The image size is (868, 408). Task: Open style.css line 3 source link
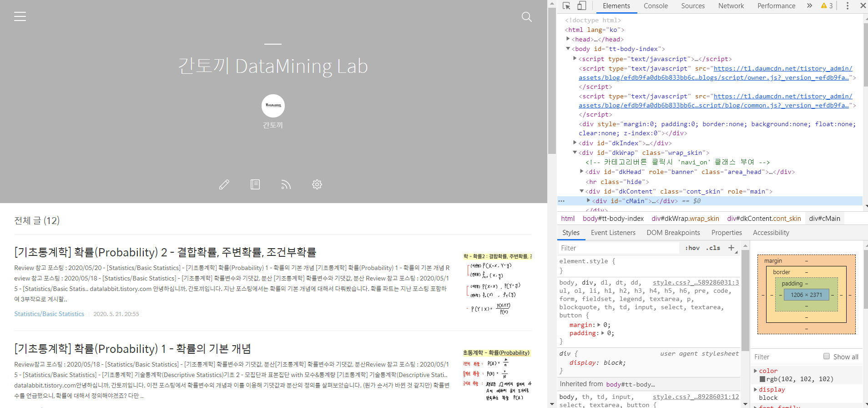pos(696,282)
